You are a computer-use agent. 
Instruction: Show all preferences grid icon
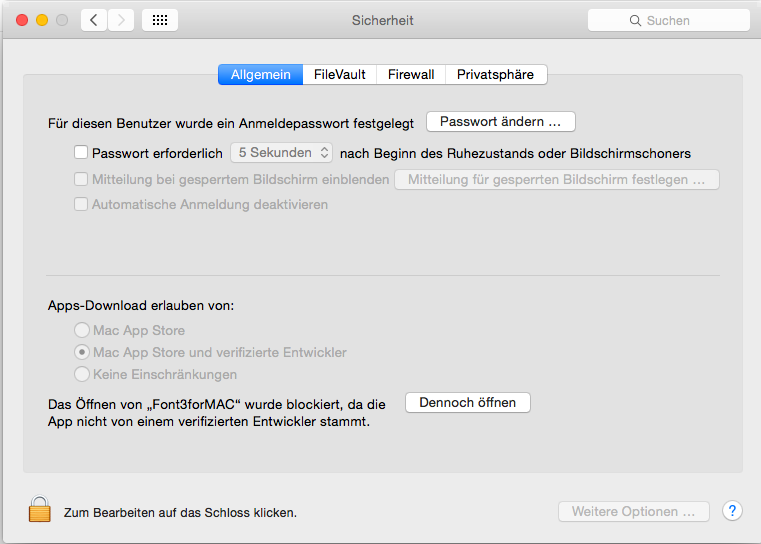click(160, 20)
